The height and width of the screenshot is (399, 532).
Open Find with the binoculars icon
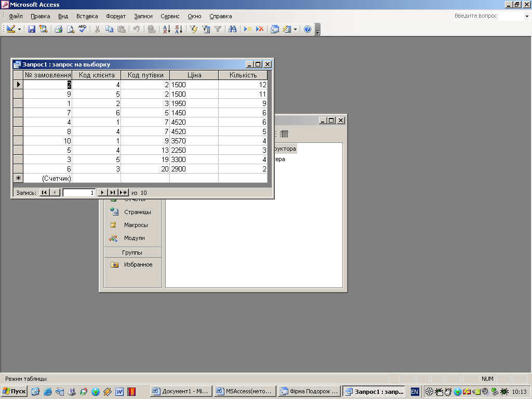pos(232,29)
